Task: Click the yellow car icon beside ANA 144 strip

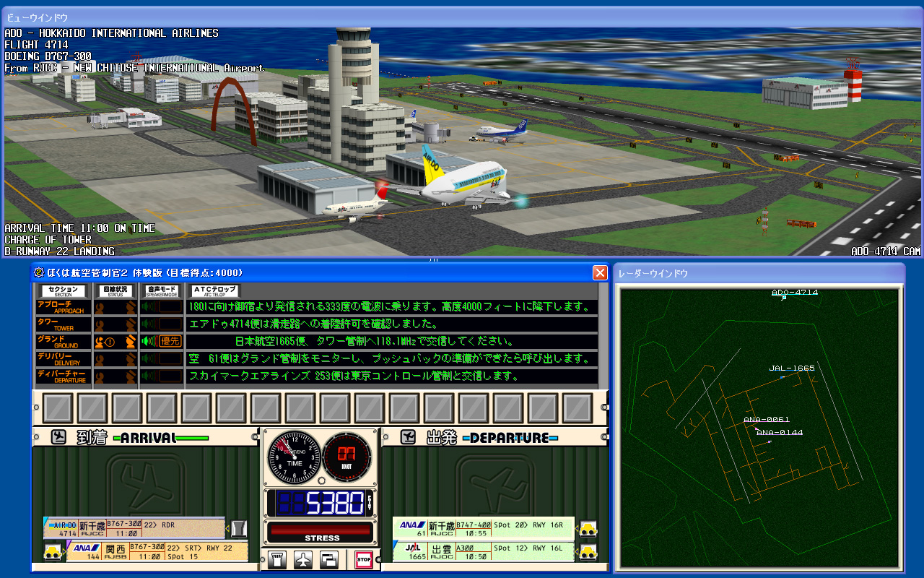Action: (x=52, y=552)
